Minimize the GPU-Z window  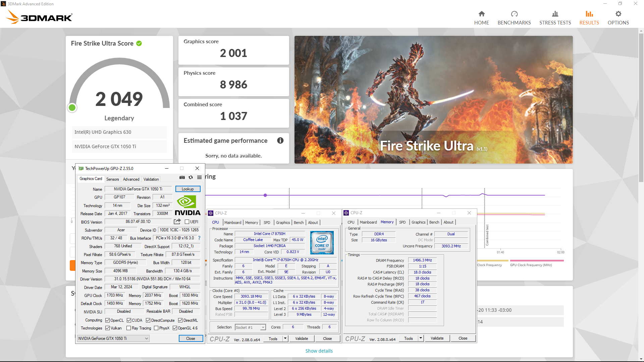pyautogui.click(x=166, y=168)
